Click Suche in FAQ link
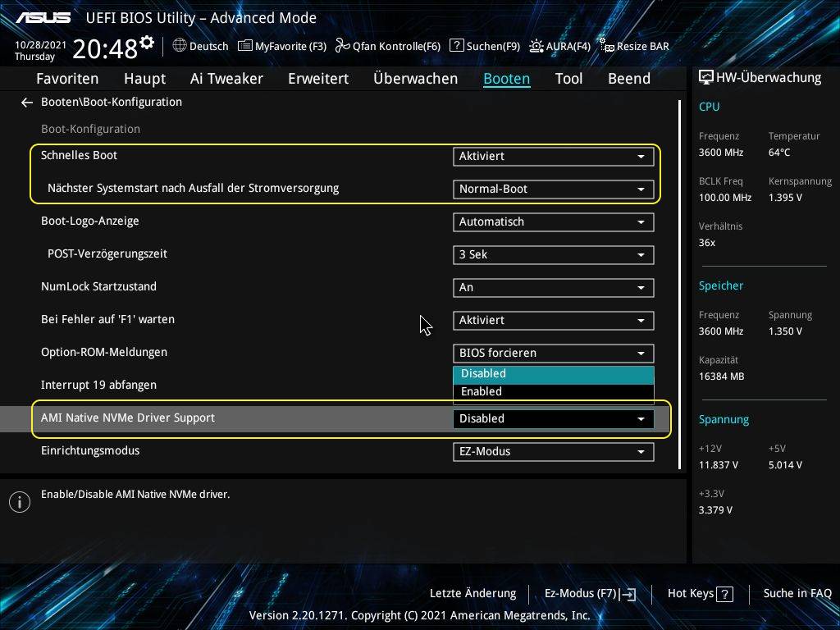 (x=797, y=594)
